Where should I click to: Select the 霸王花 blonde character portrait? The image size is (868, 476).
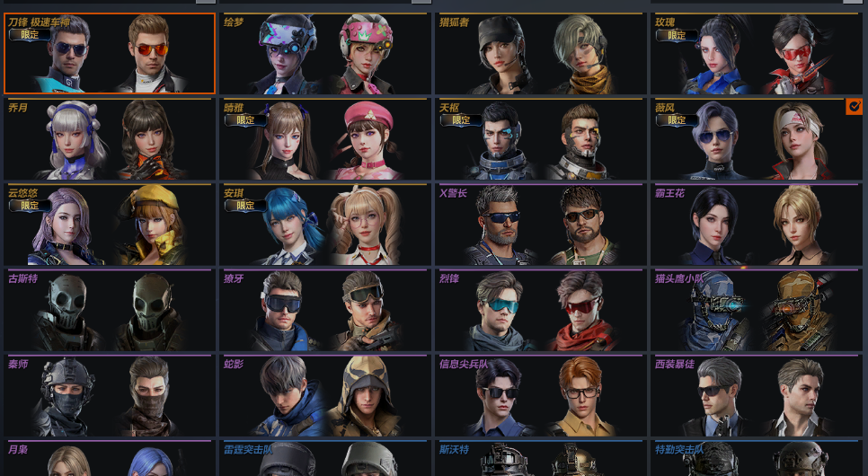798,225
